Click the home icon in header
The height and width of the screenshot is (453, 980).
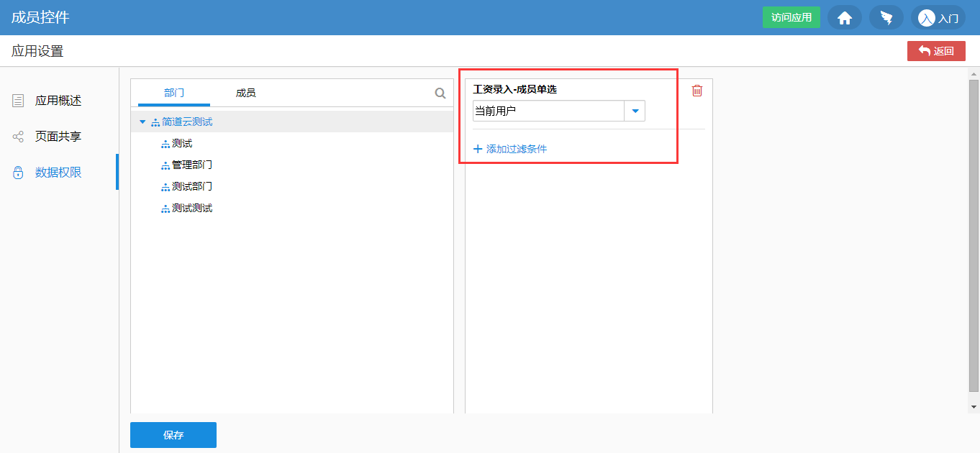coord(845,18)
